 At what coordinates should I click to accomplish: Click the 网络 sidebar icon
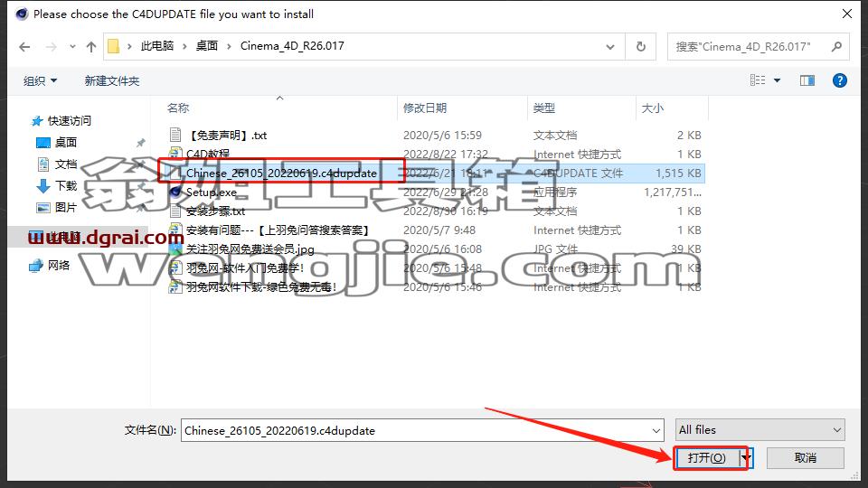(x=36, y=266)
